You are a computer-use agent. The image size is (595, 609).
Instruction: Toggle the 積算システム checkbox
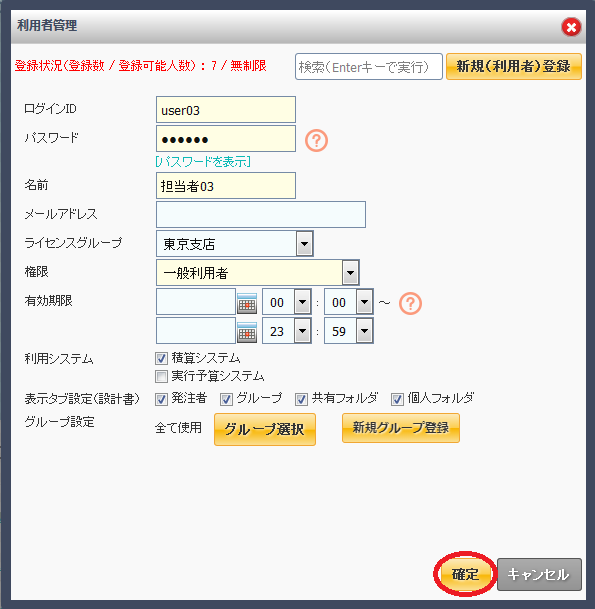tap(161, 358)
